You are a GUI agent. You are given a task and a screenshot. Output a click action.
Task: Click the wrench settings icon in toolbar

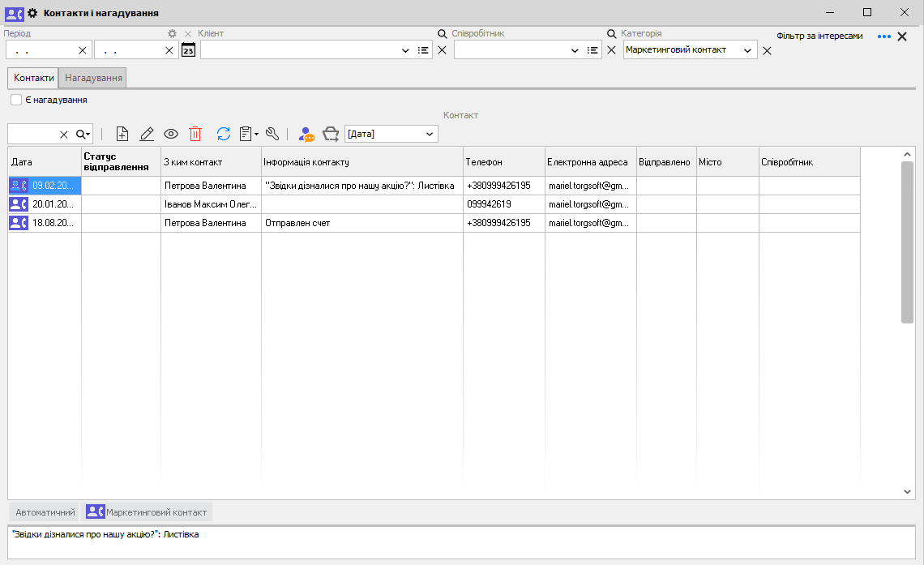tap(272, 134)
